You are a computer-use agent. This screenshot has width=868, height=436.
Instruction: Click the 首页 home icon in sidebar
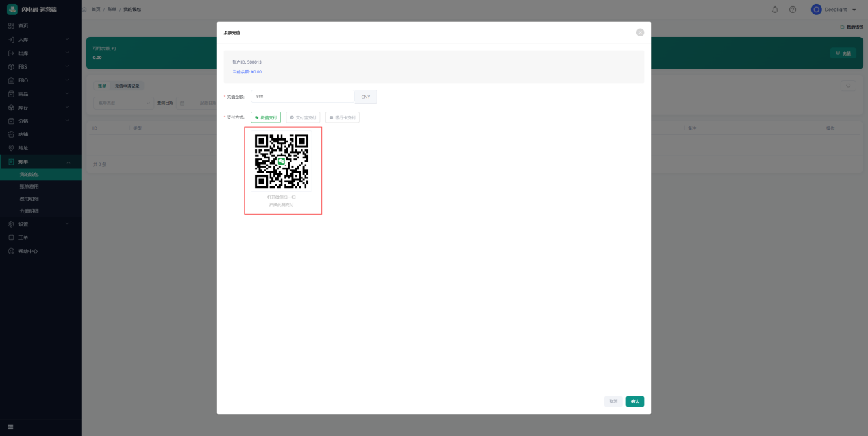coord(11,25)
